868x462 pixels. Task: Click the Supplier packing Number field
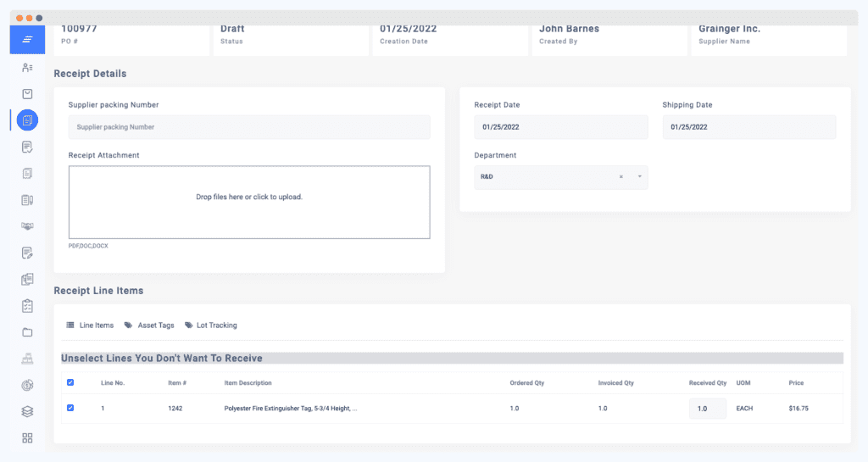(x=249, y=127)
